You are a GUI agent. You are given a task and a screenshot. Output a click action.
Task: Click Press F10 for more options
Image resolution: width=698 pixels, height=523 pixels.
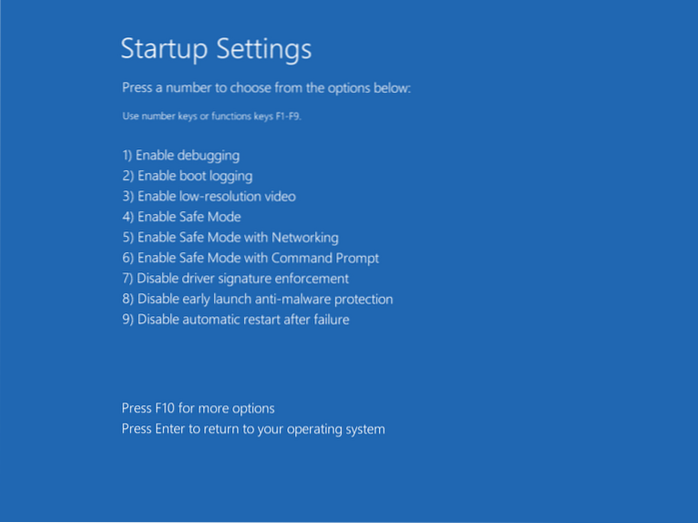pyautogui.click(x=198, y=408)
